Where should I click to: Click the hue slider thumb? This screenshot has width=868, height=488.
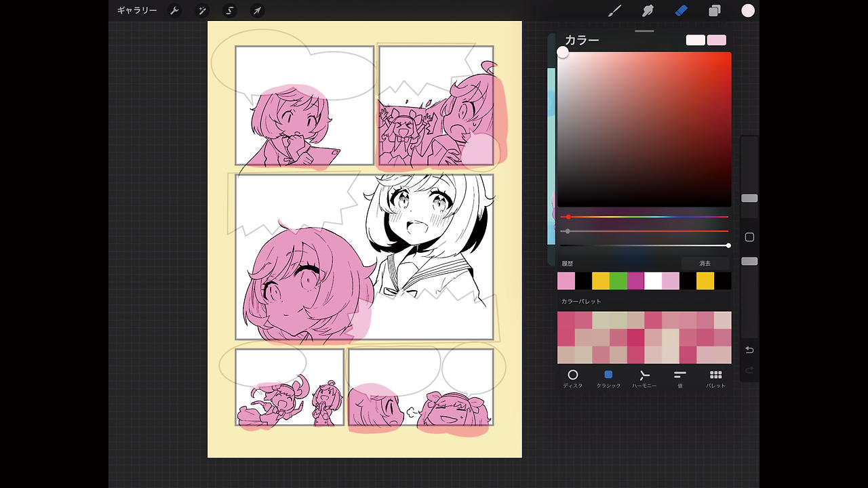click(x=568, y=217)
